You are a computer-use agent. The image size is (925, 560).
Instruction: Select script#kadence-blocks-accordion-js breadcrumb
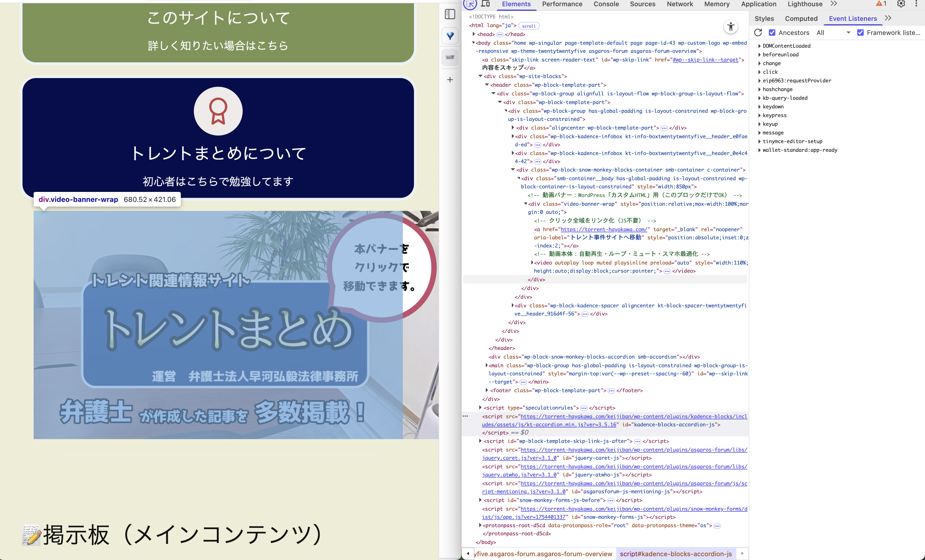click(x=676, y=553)
